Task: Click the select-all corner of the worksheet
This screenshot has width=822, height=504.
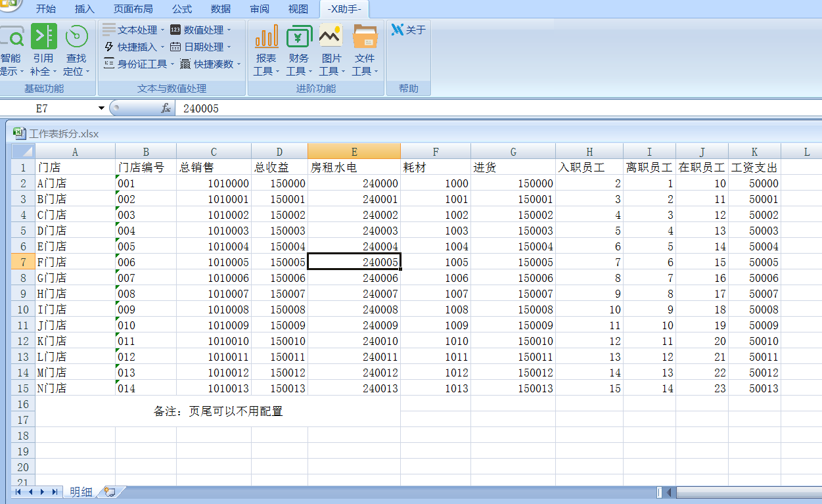Action: tap(23, 151)
